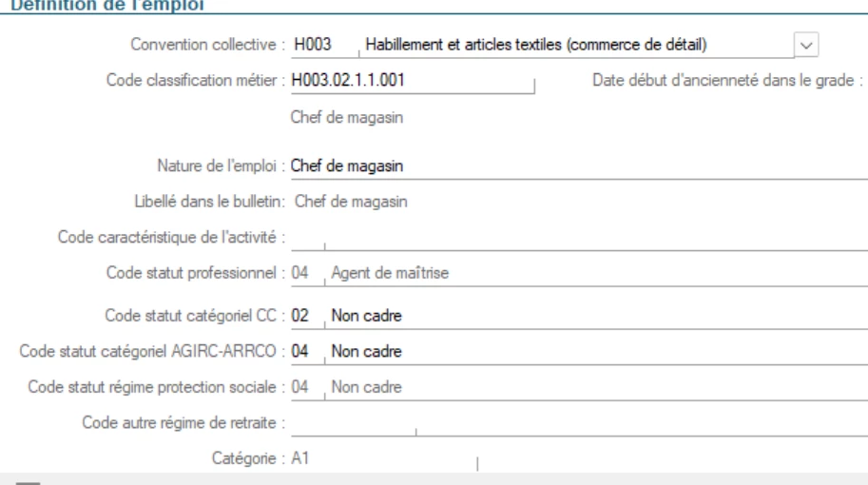The image size is (868, 485).
Task: Select the Non cadre text for AGIRC-ARRCO
Action: pyautogui.click(x=367, y=352)
